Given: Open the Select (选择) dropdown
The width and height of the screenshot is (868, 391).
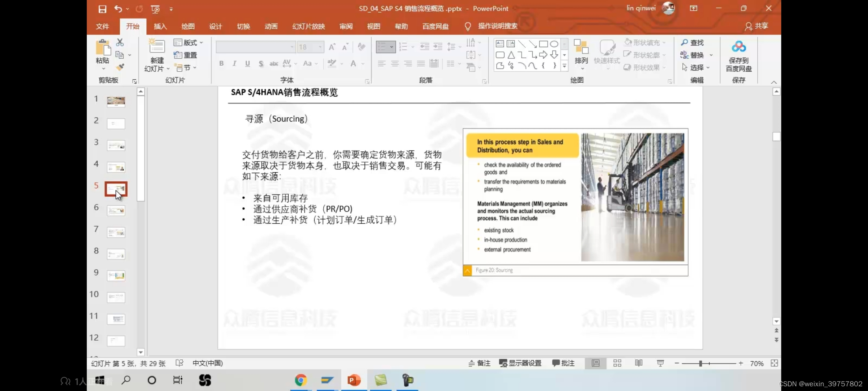Looking at the screenshot, I should [696, 67].
